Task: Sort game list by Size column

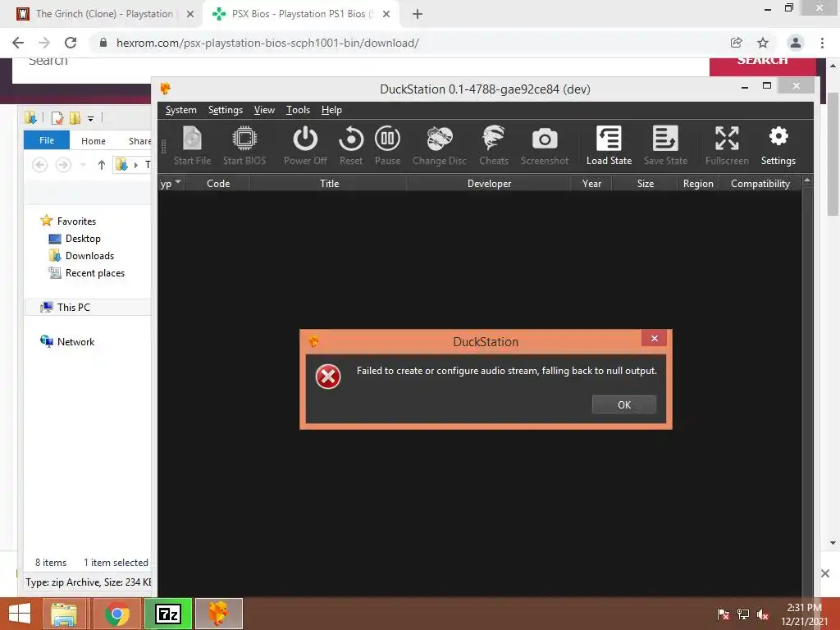Action: click(x=645, y=183)
